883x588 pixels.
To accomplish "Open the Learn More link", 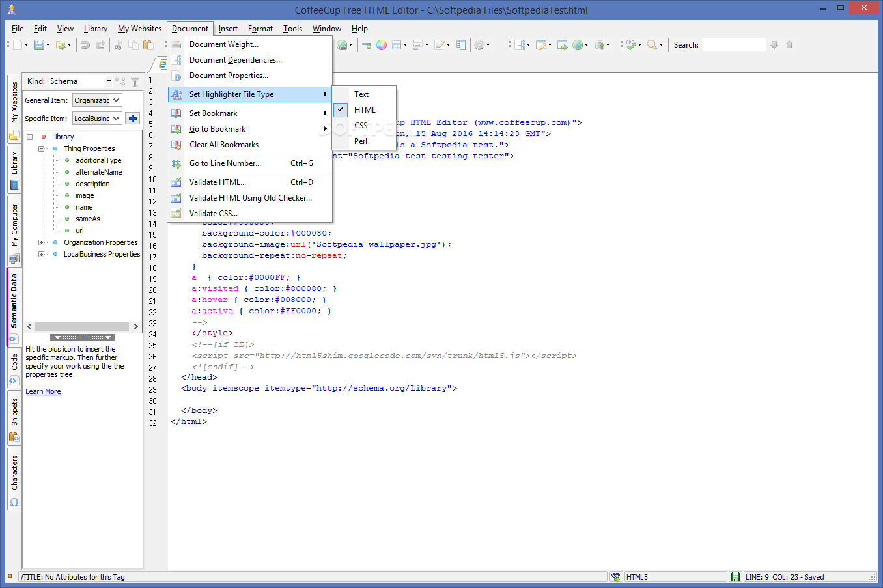I will coord(43,391).
